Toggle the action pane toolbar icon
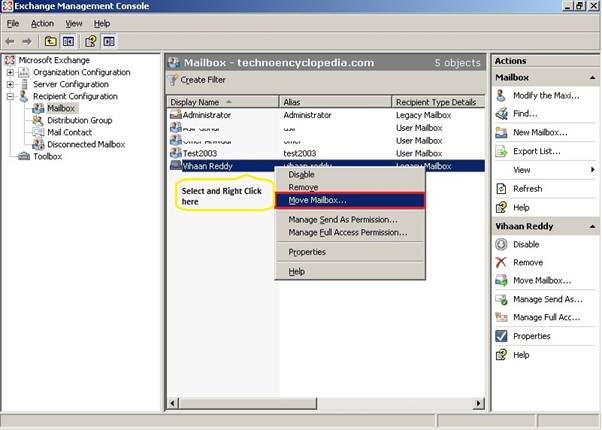This screenshot has width=602, height=430. (109, 41)
